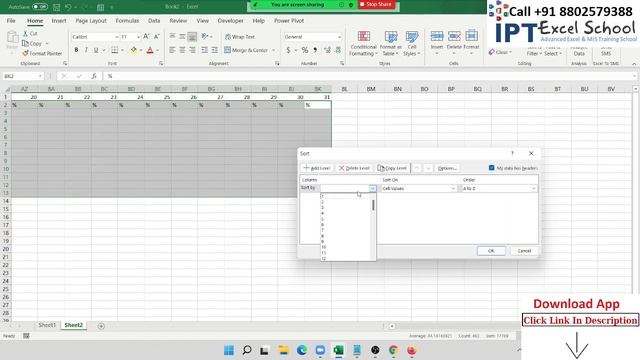Toggle Underline formatting

[96, 50]
